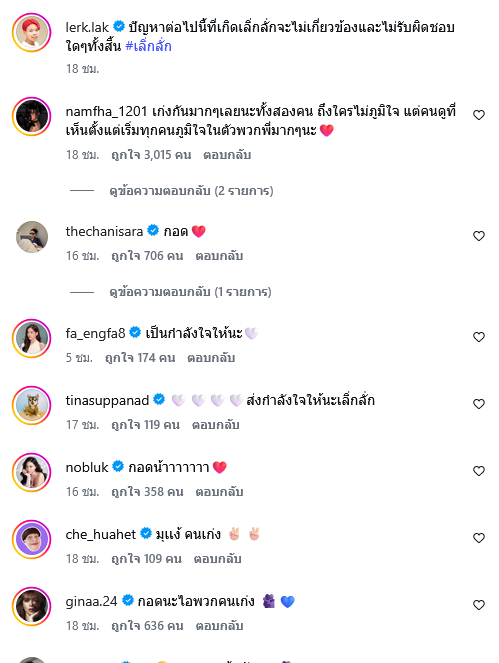Reply to namfha_1201's comment
This screenshot has height=663, width=499.
coord(227,155)
